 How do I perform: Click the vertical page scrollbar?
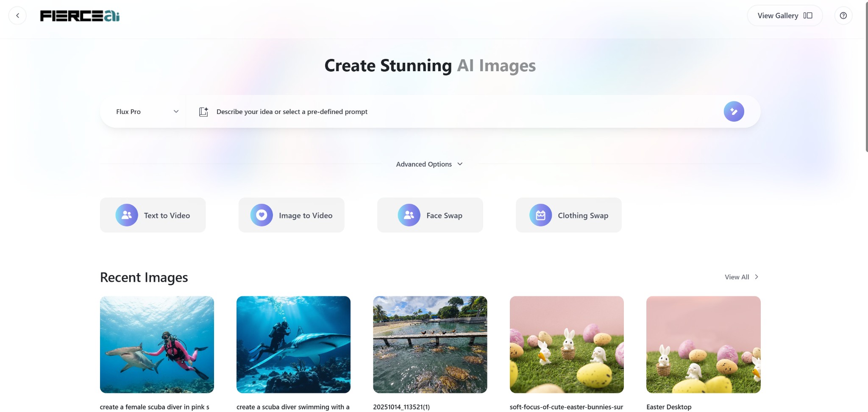pyautogui.click(x=866, y=76)
